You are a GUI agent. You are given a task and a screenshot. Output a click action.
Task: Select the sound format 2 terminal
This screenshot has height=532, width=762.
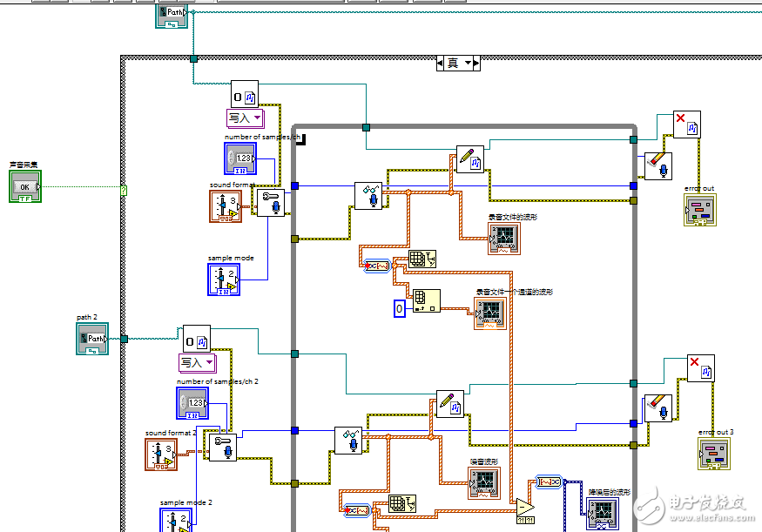[x=161, y=455]
